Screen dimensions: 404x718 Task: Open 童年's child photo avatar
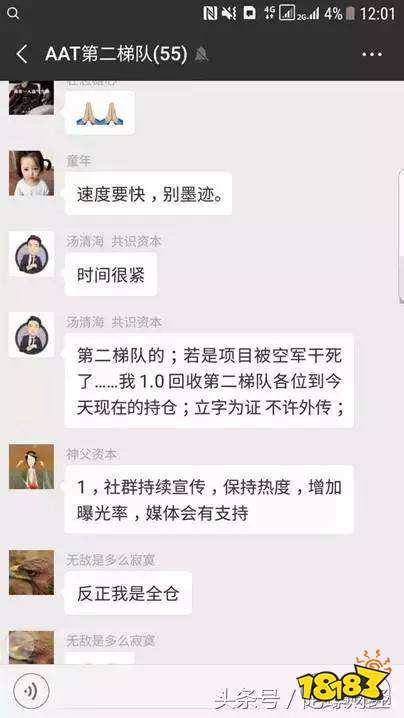[x=31, y=174]
